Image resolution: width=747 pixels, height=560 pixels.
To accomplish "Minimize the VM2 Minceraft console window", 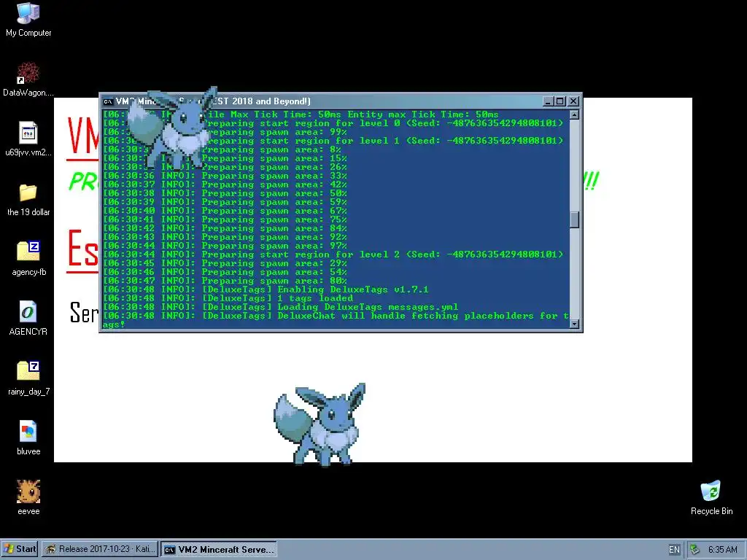I will 548,101.
